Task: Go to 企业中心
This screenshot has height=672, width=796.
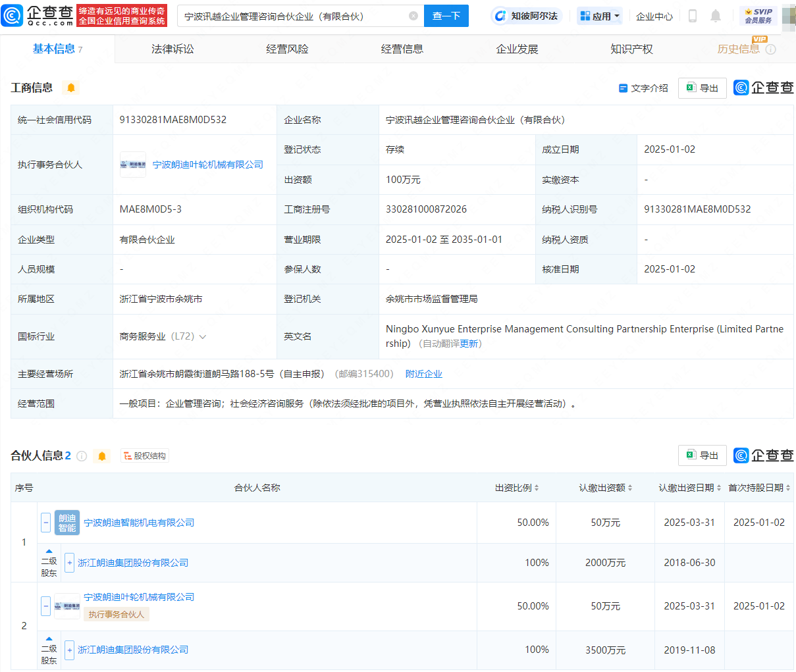Action: click(x=654, y=16)
